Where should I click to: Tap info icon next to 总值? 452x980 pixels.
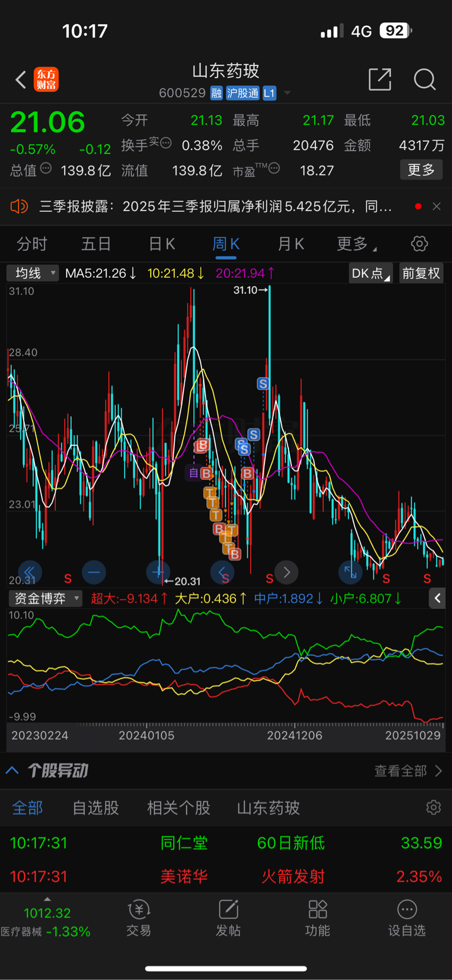coord(46,169)
